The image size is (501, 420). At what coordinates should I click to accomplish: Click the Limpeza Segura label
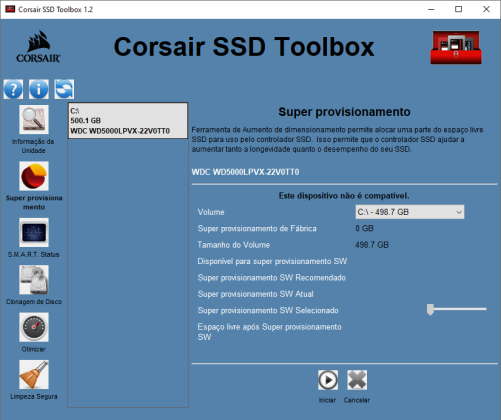click(34, 397)
